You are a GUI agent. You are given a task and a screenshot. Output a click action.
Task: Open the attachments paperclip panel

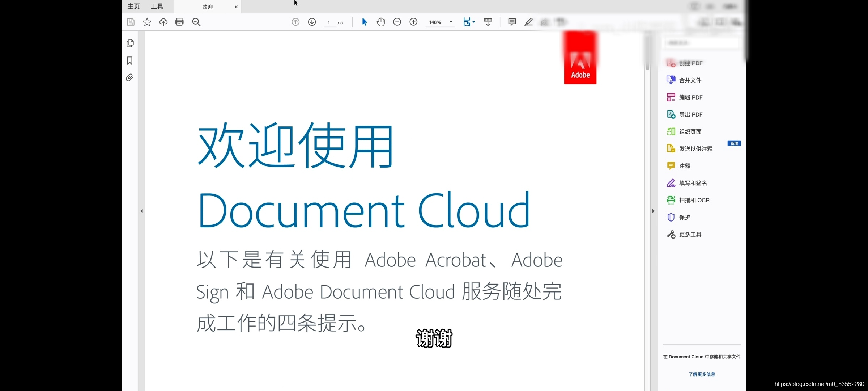tap(129, 77)
